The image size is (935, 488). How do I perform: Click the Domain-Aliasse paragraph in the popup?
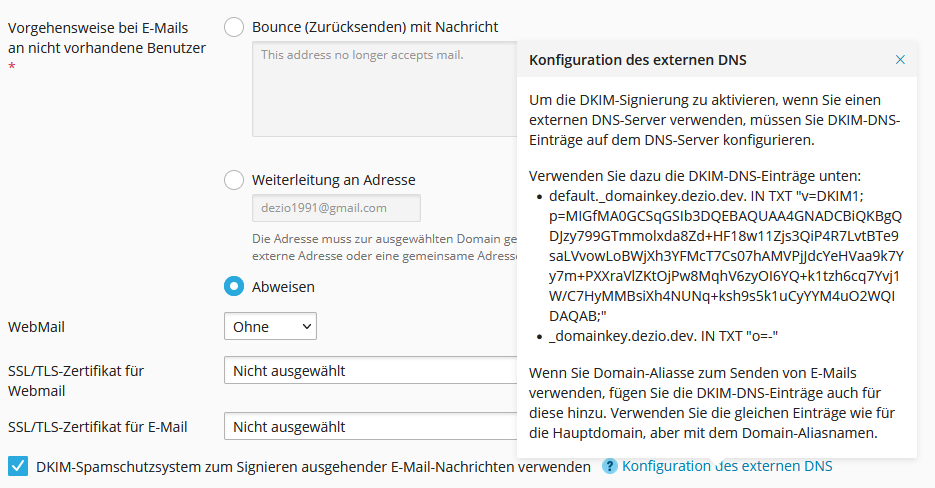point(712,403)
